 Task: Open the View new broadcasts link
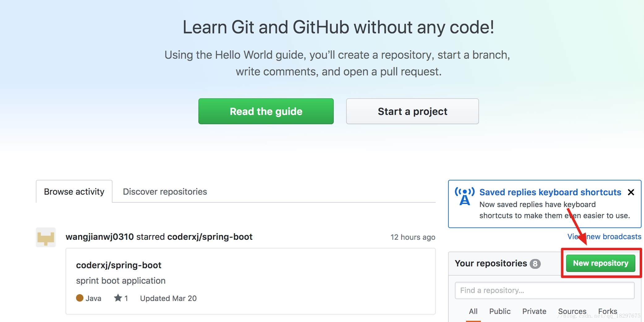click(604, 236)
